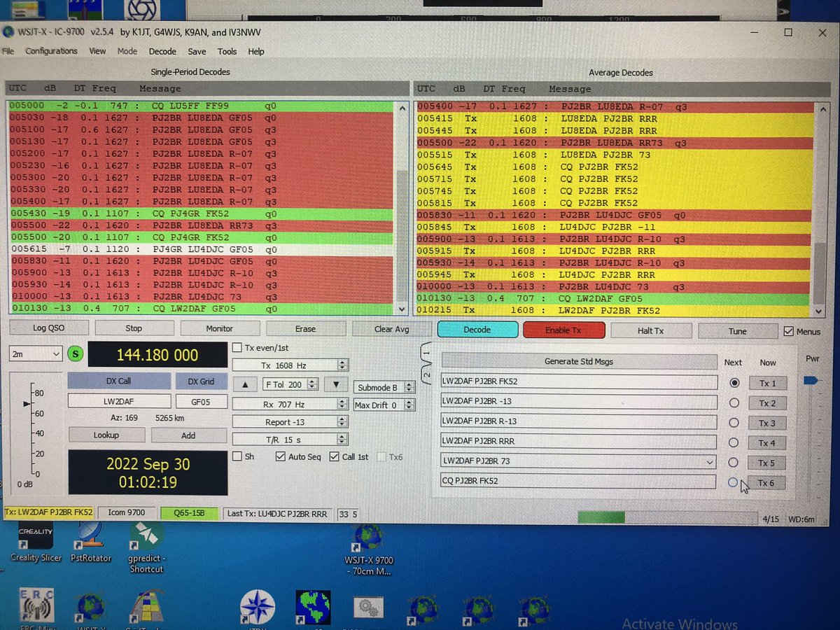The image size is (840, 630).
Task: Send Tx 1 message now
Action: click(767, 383)
